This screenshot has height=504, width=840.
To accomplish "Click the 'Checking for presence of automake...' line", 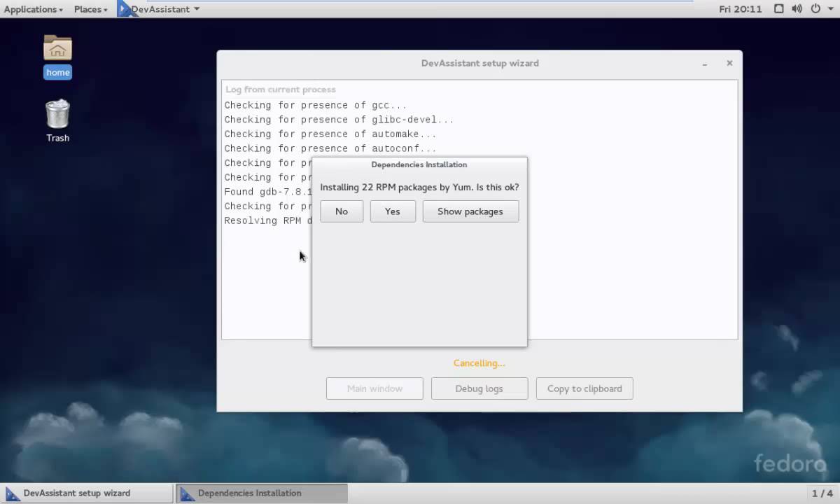I will click(330, 134).
